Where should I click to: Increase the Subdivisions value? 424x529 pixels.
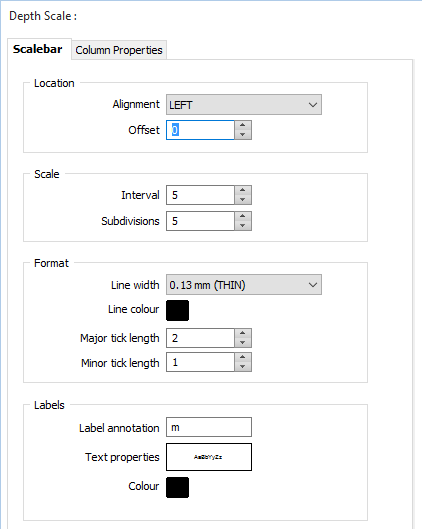click(x=243, y=216)
